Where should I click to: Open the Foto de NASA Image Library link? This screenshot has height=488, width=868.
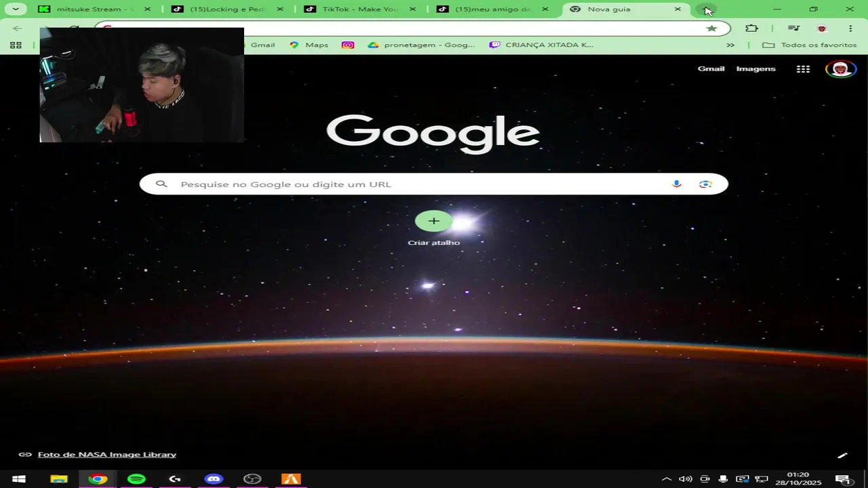coord(107,455)
